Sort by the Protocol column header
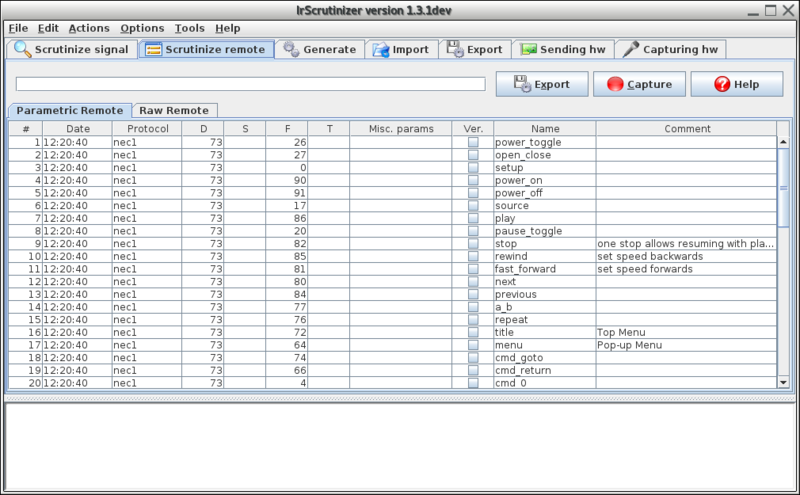Screen dimensions: 800x495 point(140,129)
